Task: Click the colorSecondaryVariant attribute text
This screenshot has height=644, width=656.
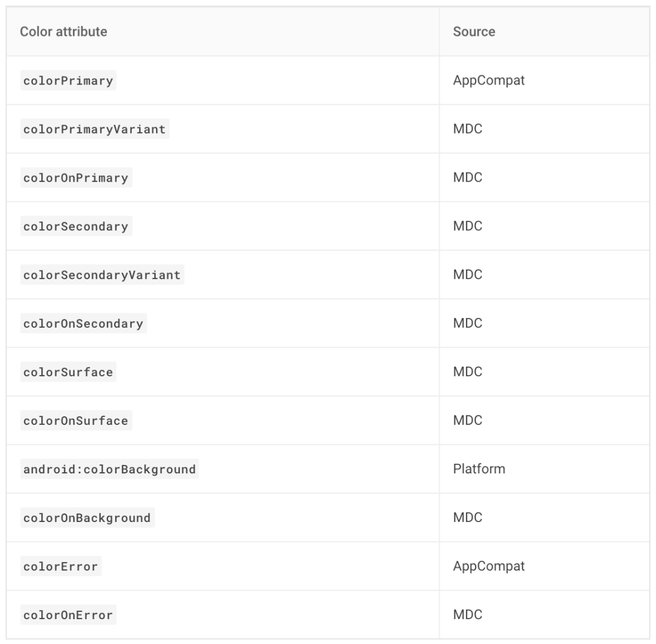Action: tap(102, 275)
